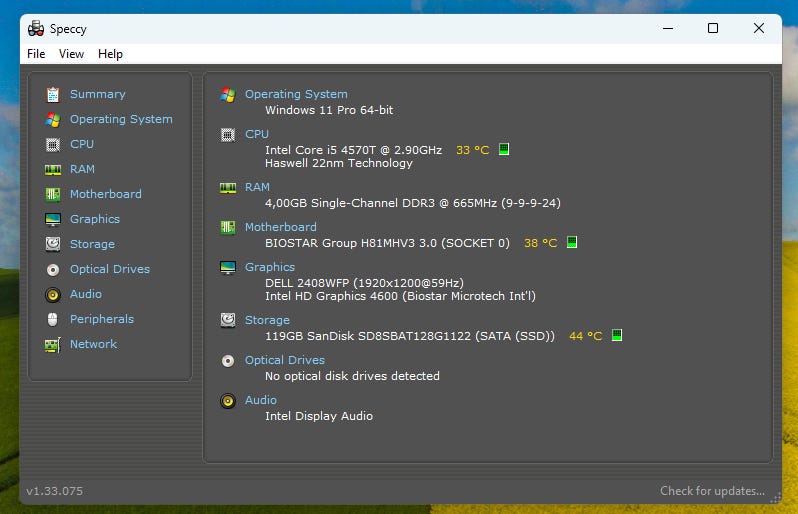
Task: Click the Optical Drives disc icon in sidebar
Action: [x=53, y=270]
